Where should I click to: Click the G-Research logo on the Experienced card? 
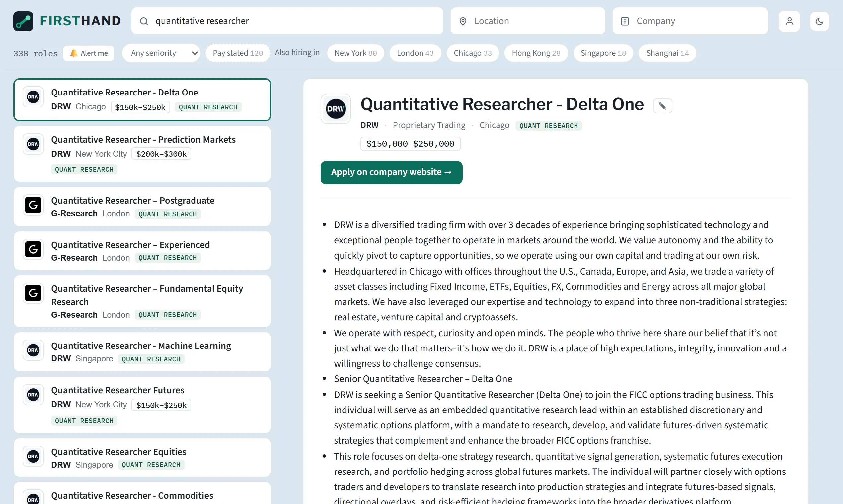pyautogui.click(x=33, y=249)
